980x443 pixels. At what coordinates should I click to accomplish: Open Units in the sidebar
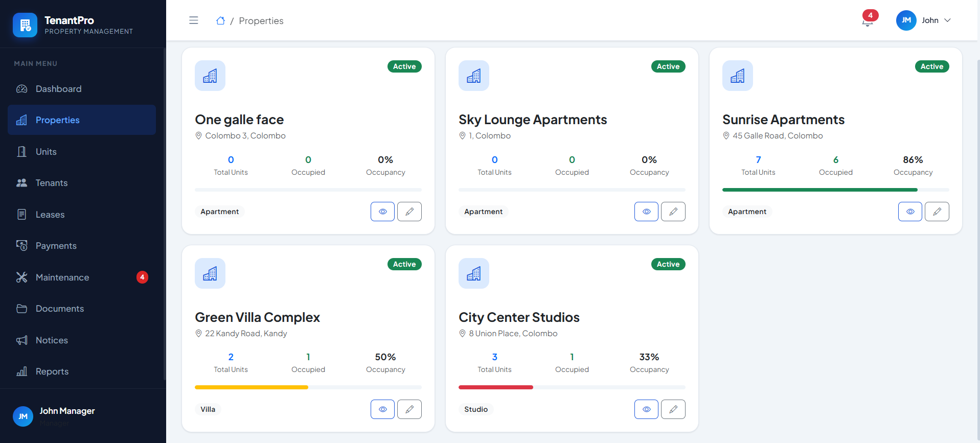tap(82, 152)
